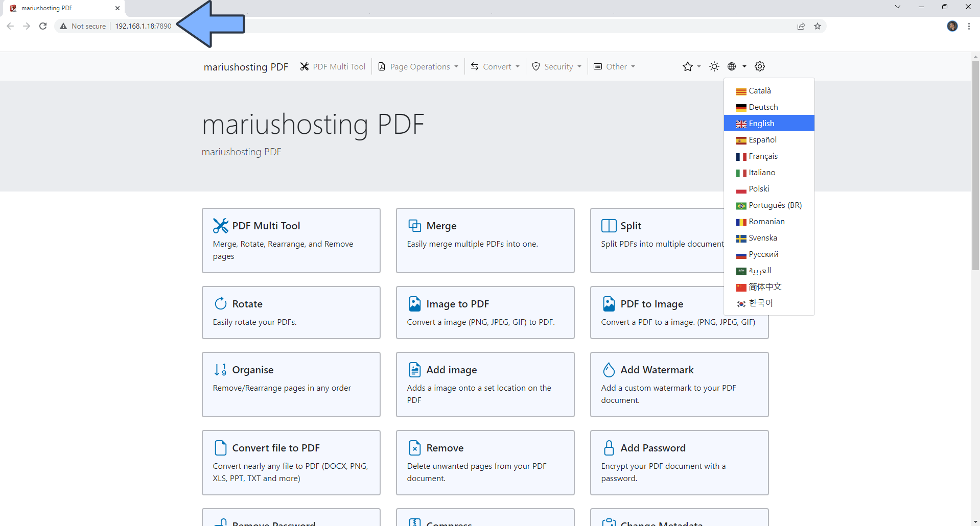Viewport: 980px width, 526px height.
Task: Select the Organise numbered-sort icon
Action: pos(220,369)
